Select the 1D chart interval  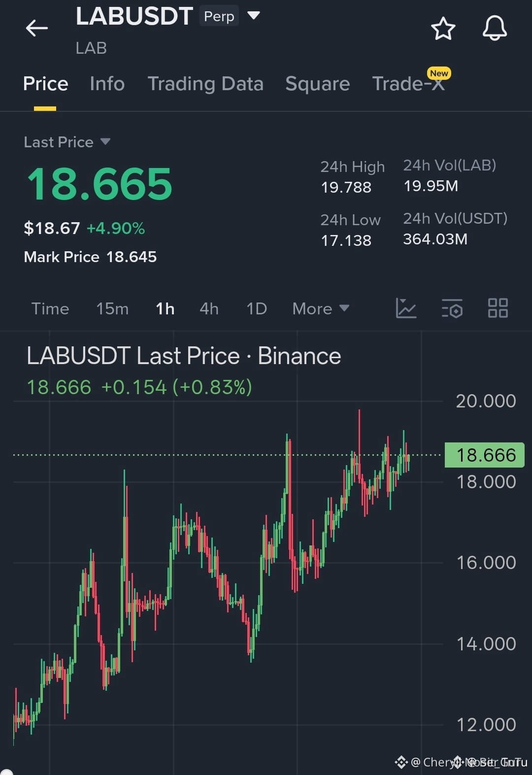(257, 309)
